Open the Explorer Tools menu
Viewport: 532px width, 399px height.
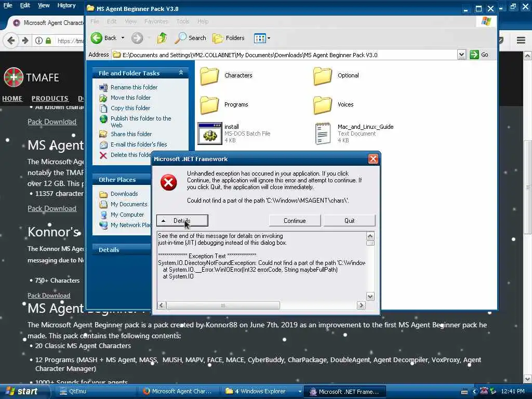(x=182, y=21)
